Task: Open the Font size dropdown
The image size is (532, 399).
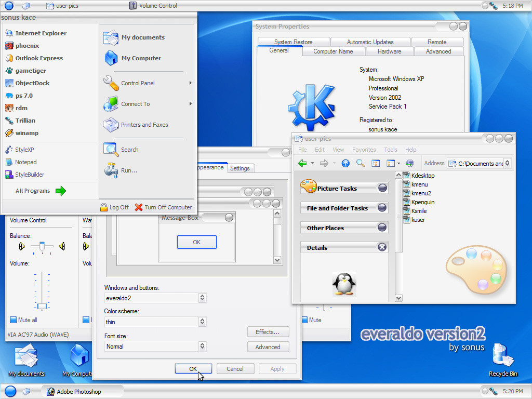Action: [202, 346]
